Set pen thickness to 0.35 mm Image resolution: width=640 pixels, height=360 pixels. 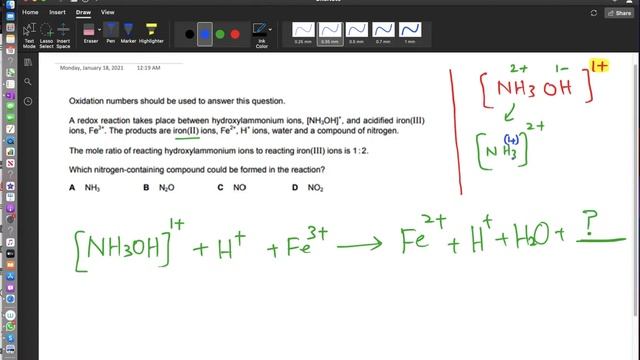point(330,33)
